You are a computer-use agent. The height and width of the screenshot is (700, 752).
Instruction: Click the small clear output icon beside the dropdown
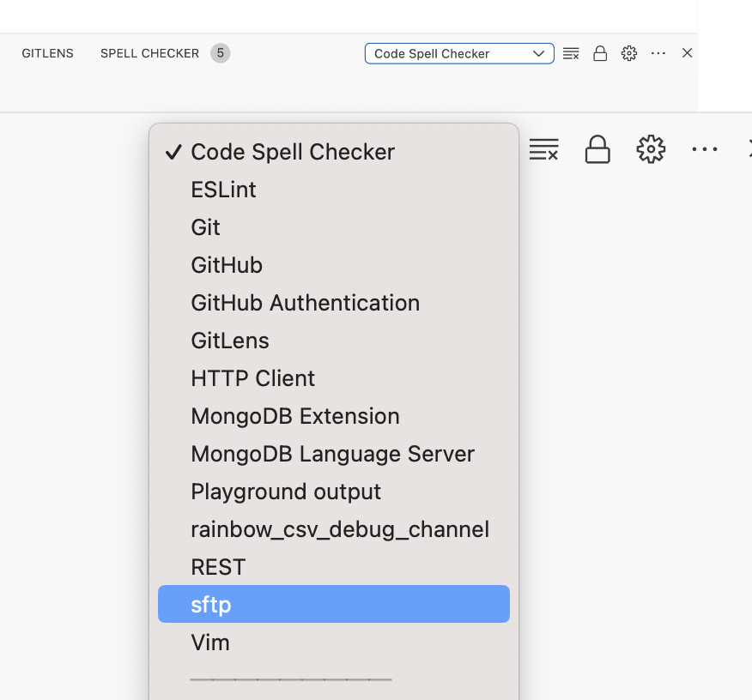[571, 53]
